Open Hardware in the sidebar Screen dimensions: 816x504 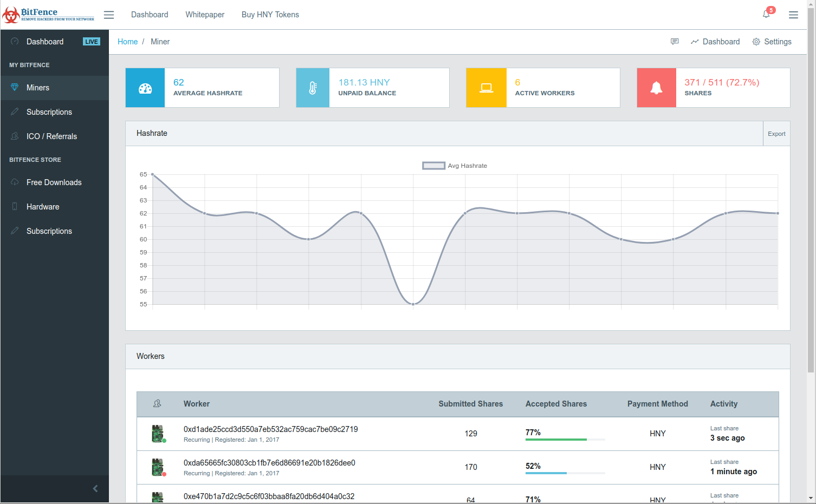[x=55, y=207]
